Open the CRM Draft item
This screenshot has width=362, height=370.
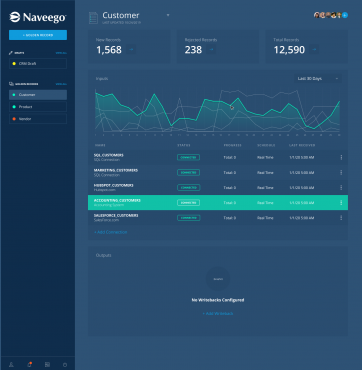tap(38, 63)
